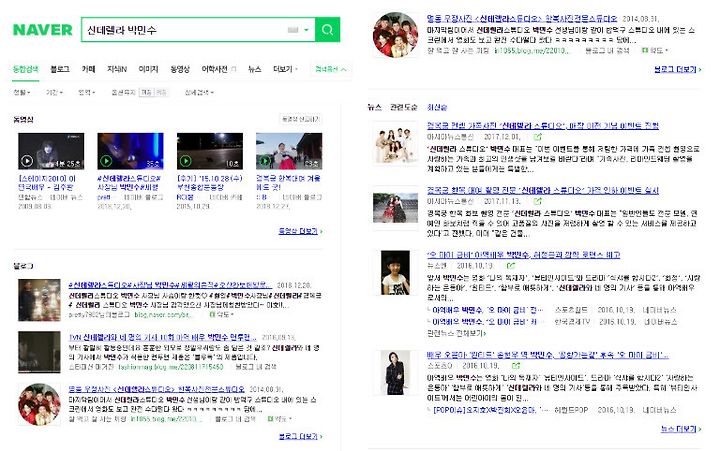
Task: Open the fashionmag blog.me URL link
Action: (x=171, y=366)
